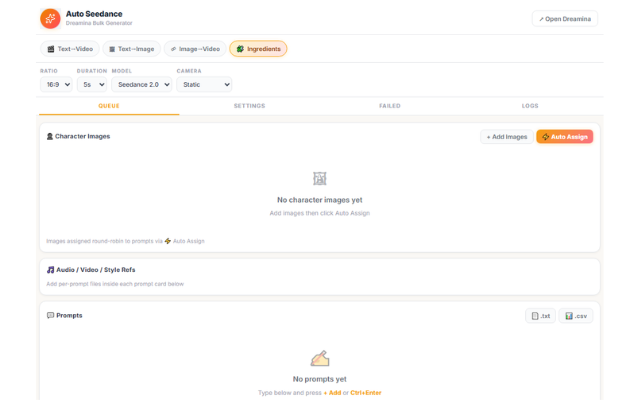Click the 'No character images yet' text

click(320, 200)
